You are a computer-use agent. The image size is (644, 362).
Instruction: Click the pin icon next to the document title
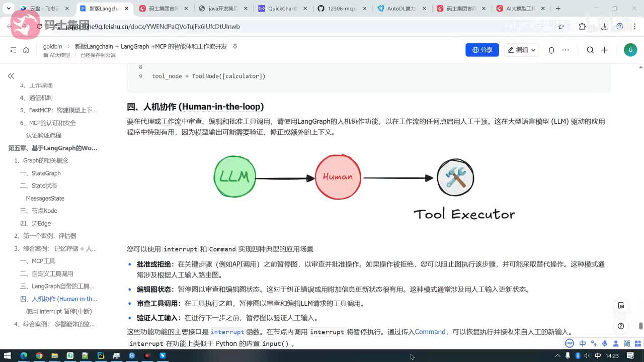(x=234, y=46)
